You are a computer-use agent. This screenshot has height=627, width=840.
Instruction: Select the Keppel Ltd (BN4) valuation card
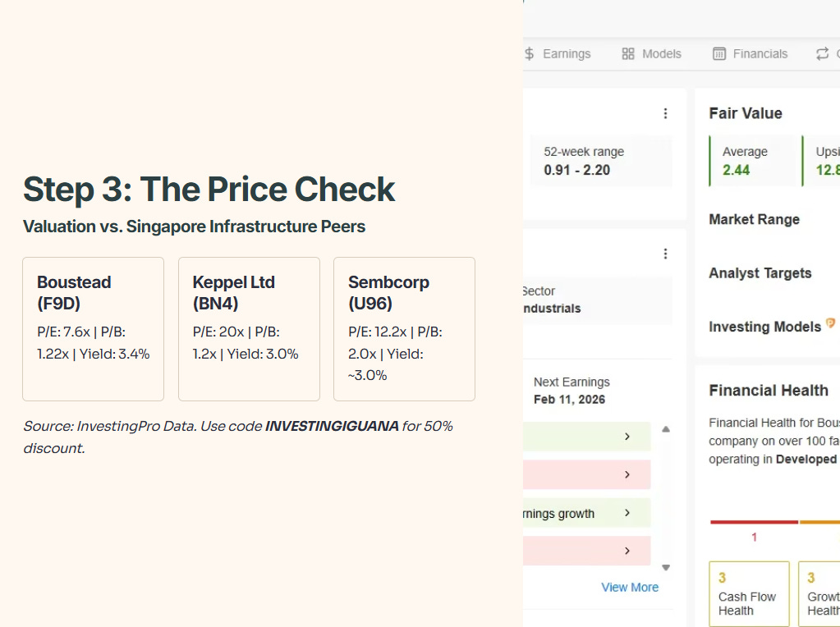click(x=249, y=329)
